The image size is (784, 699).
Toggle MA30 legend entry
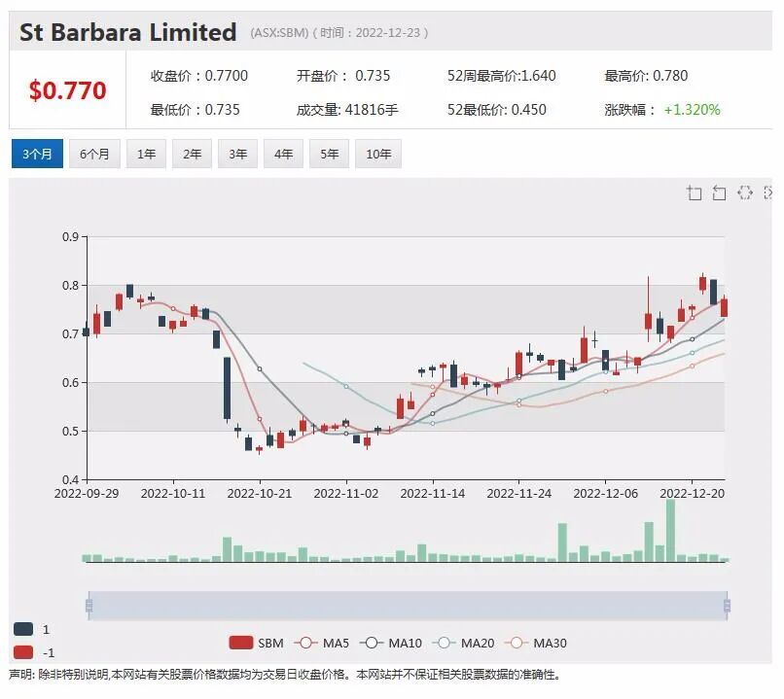536,643
